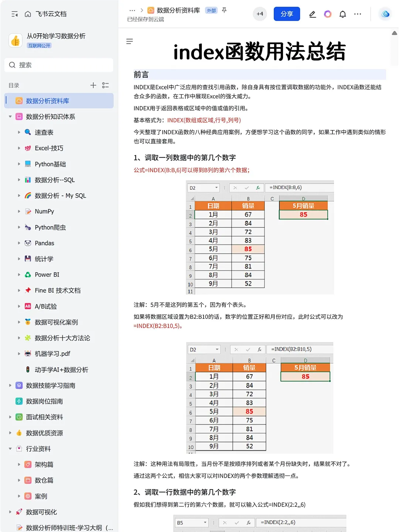Screen dimensions: 399x532
Task: Open breadcrumb ellipsis in the header
Action: (132, 10)
